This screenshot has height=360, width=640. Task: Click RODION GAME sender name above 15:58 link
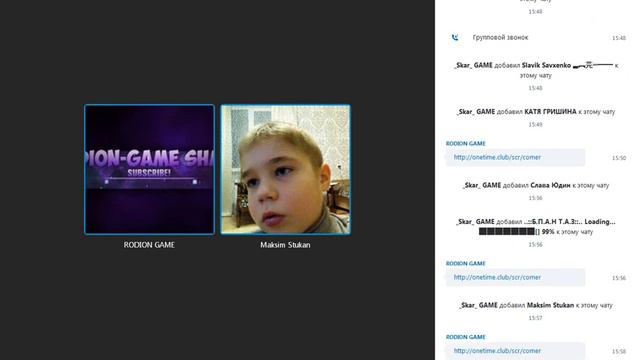tap(466, 337)
